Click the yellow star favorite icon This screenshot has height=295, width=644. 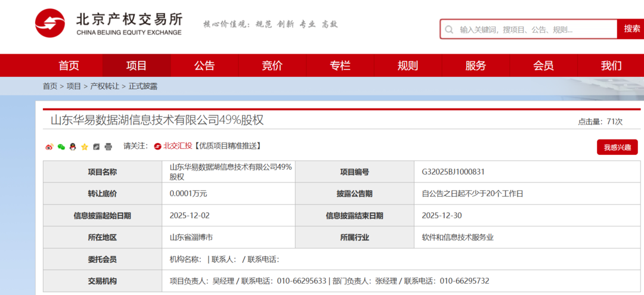click(85, 147)
